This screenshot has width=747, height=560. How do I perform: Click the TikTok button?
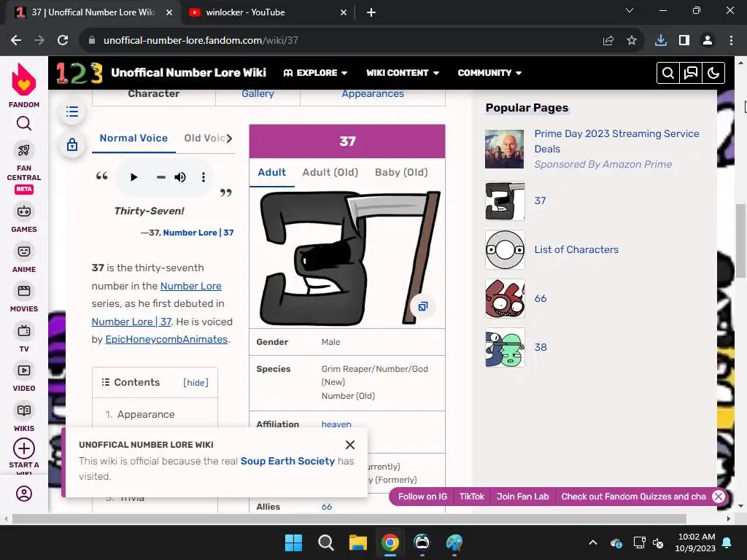[x=472, y=497]
